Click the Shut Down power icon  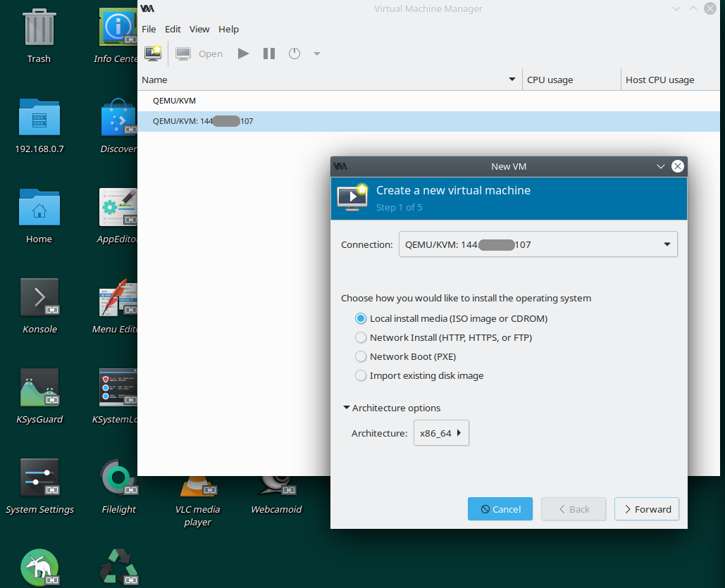click(x=295, y=54)
